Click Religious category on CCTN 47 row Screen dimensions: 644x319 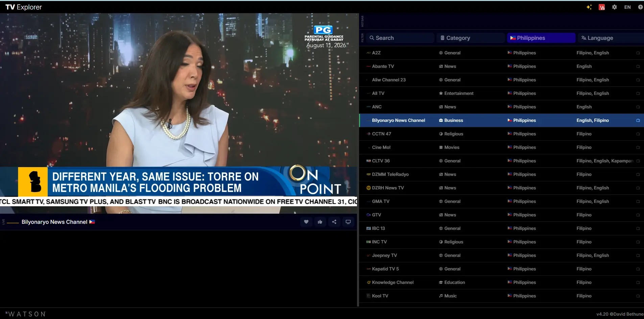tap(451, 134)
